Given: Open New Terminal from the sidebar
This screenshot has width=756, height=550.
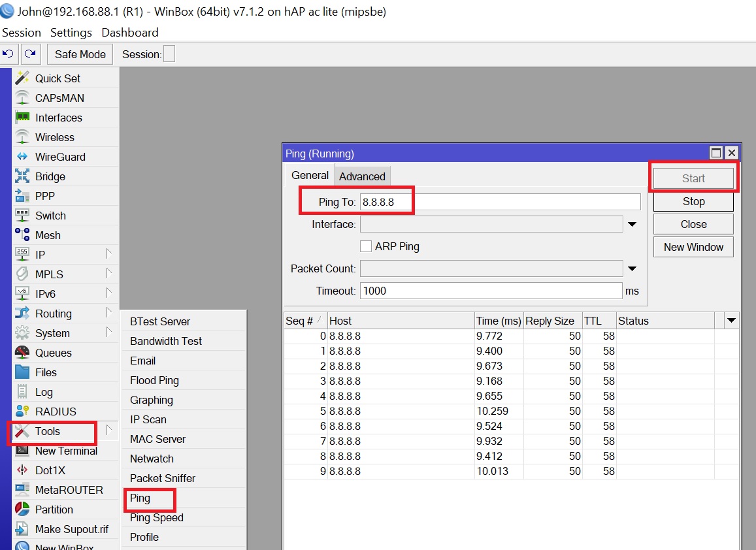Looking at the screenshot, I should (65, 451).
